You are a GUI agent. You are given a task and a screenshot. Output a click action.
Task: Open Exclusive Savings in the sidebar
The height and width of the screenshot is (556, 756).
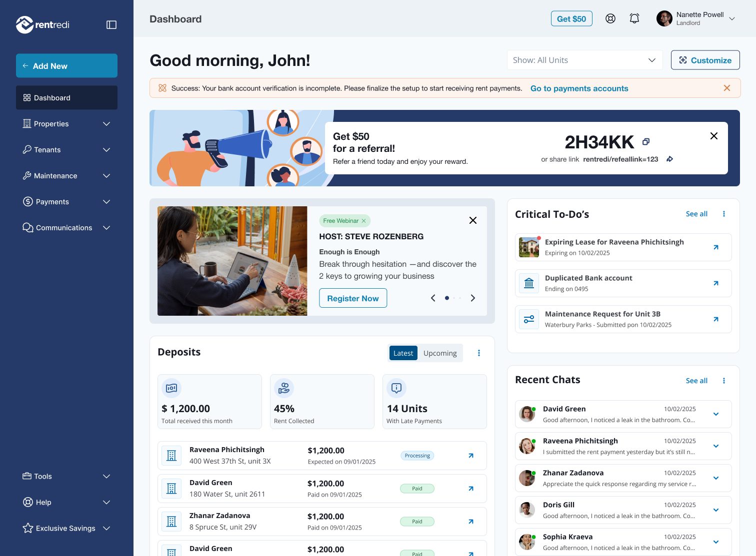(66, 529)
